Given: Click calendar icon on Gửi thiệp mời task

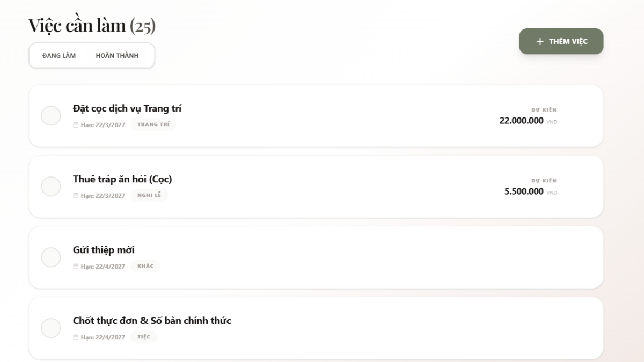Looking at the screenshot, I should pyautogui.click(x=76, y=266).
